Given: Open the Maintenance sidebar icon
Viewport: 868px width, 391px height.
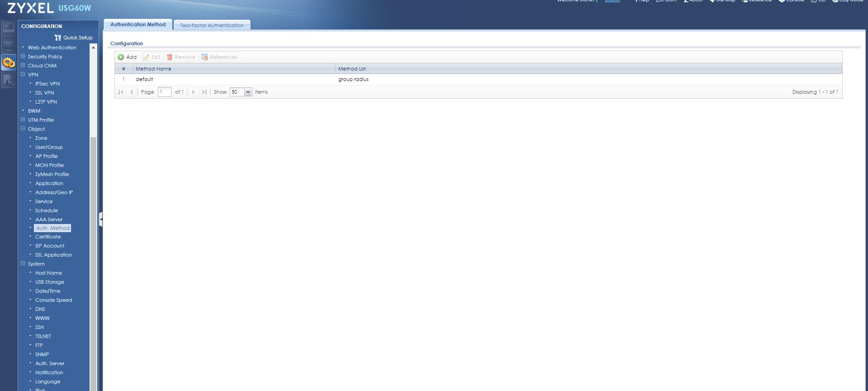Looking at the screenshot, I should pos(9,81).
